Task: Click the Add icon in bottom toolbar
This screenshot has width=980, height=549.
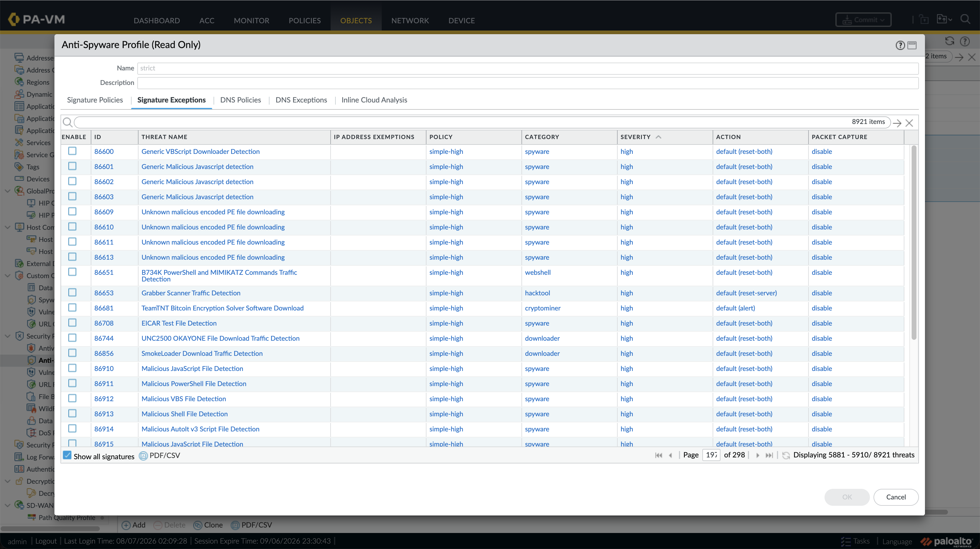Action: click(x=126, y=525)
